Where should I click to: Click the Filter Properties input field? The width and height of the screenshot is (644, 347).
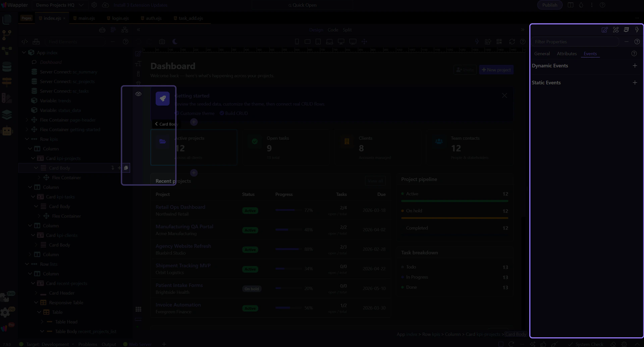coord(575,42)
